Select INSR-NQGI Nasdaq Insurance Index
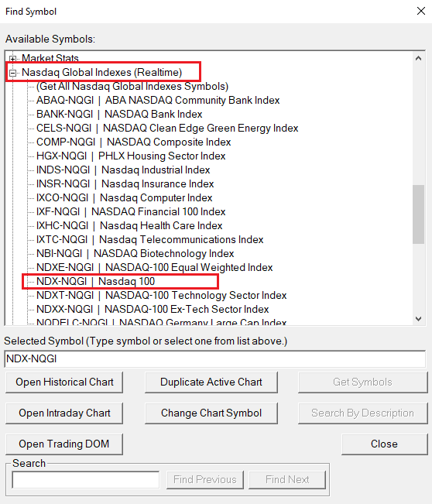 (x=125, y=183)
